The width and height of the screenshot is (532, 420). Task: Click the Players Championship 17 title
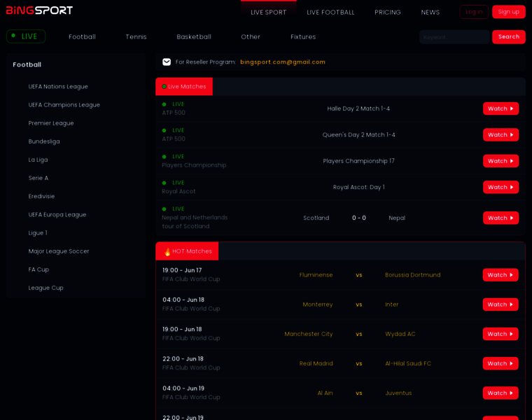click(358, 161)
